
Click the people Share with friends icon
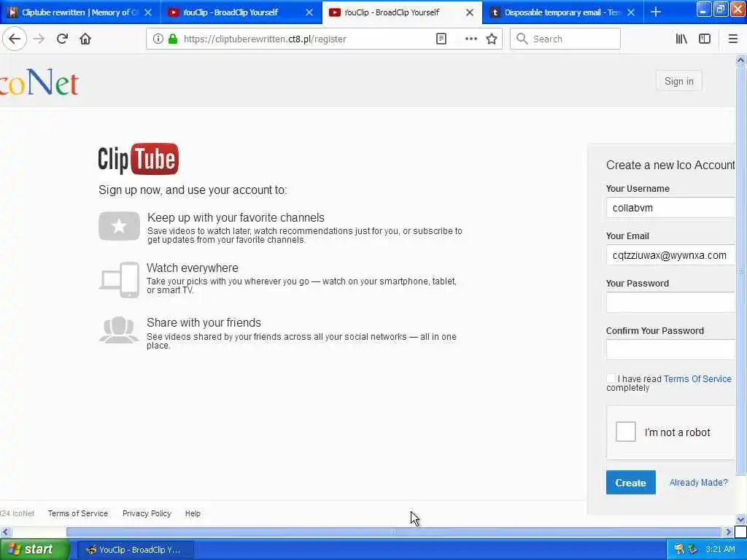point(119,330)
